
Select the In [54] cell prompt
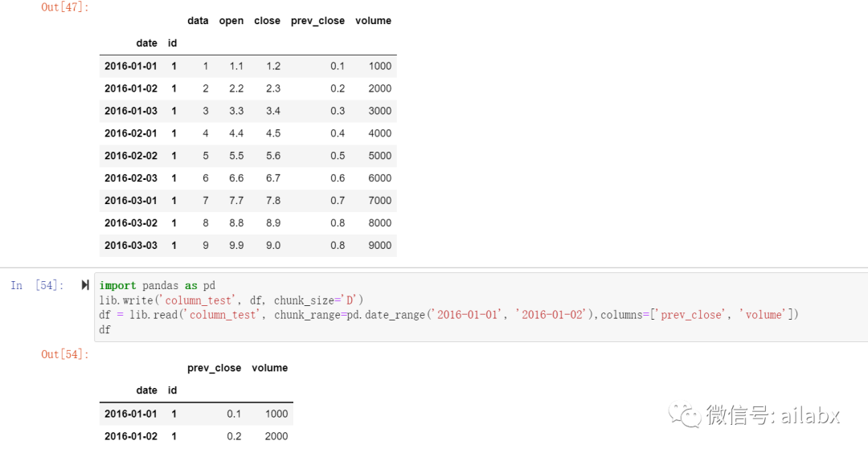37,285
